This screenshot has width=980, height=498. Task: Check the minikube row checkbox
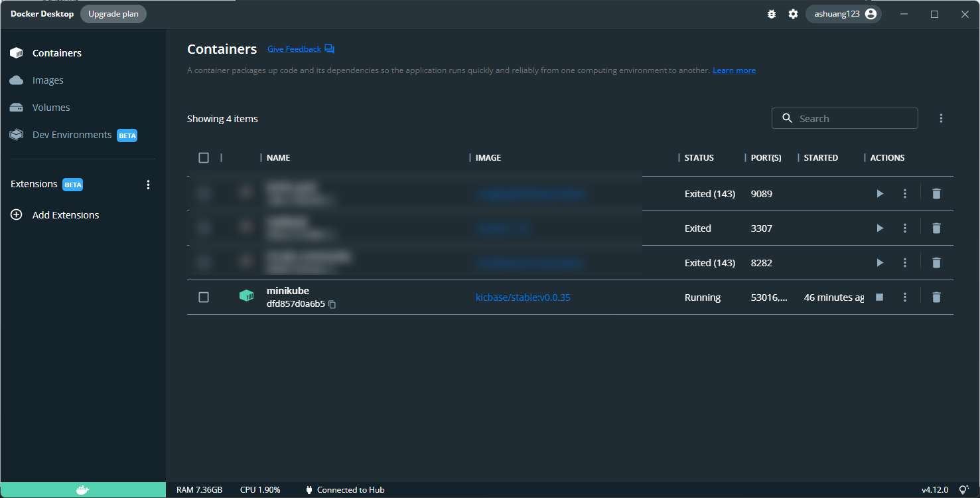[x=204, y=297]
